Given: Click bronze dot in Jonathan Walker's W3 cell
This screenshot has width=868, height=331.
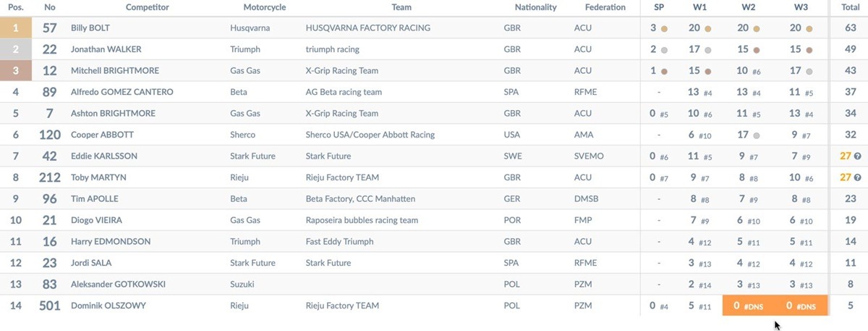Looking at the screenshot, I should point(809,50).
